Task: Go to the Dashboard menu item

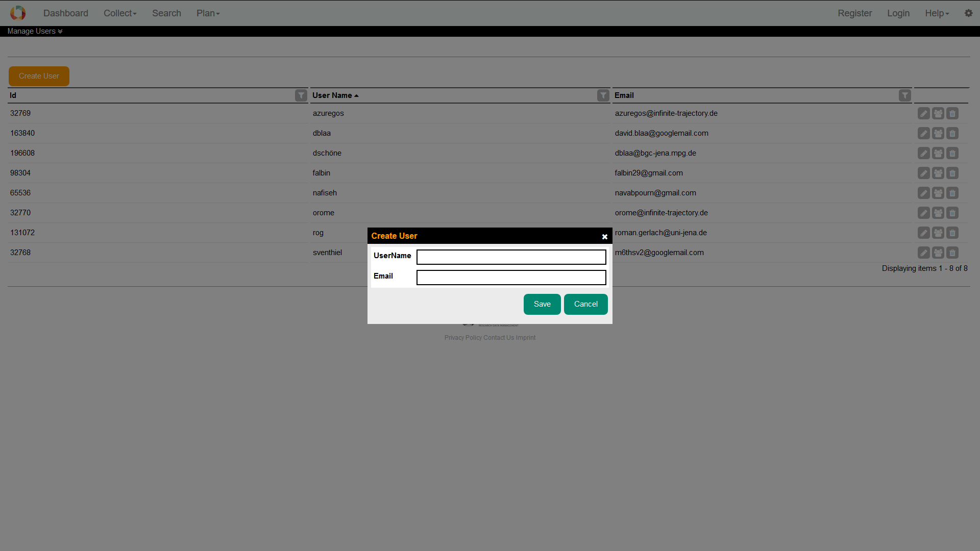Action: coord(66,13)
